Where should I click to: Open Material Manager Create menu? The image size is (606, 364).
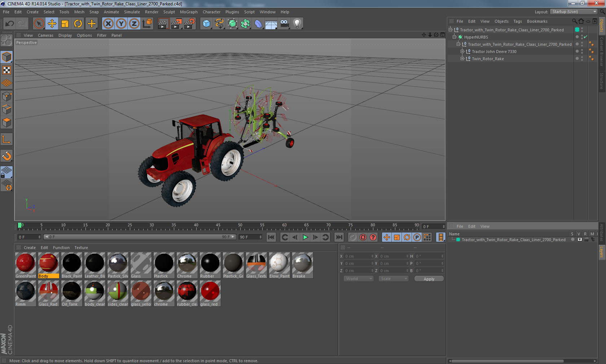pos(30,248)
